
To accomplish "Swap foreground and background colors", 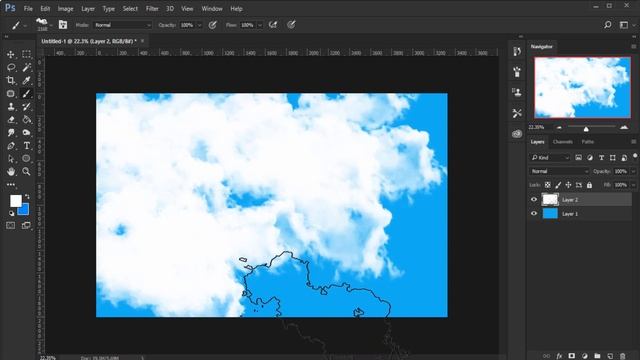I will coord(27,197).
